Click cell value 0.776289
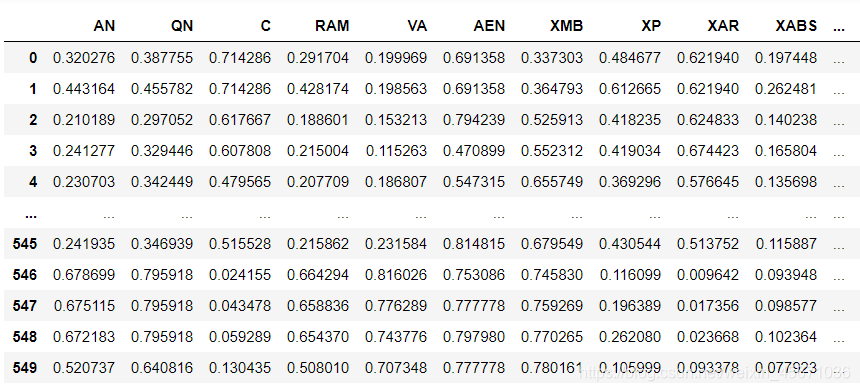 396,305
